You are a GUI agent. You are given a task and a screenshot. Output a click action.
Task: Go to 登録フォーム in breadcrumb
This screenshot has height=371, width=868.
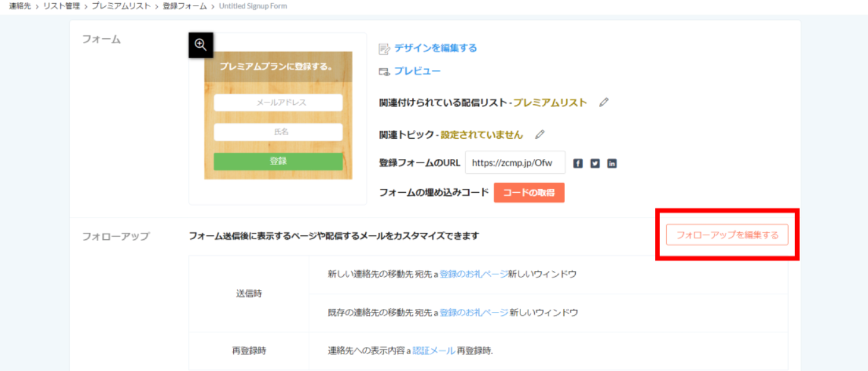point(185,6)
